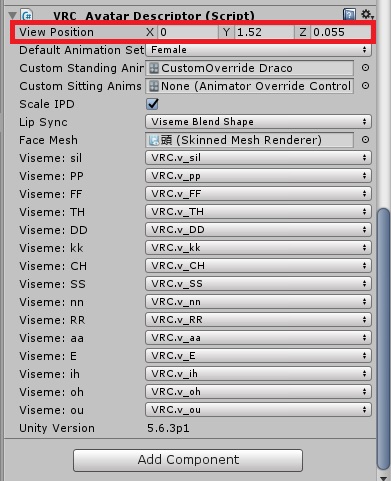
Task: Open the component help book icon
Action: pyautogui.click(x=349, y=15)
